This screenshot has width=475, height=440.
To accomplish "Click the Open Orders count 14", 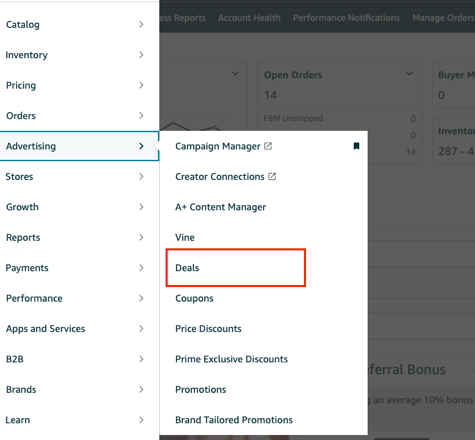I will [270, 95].
